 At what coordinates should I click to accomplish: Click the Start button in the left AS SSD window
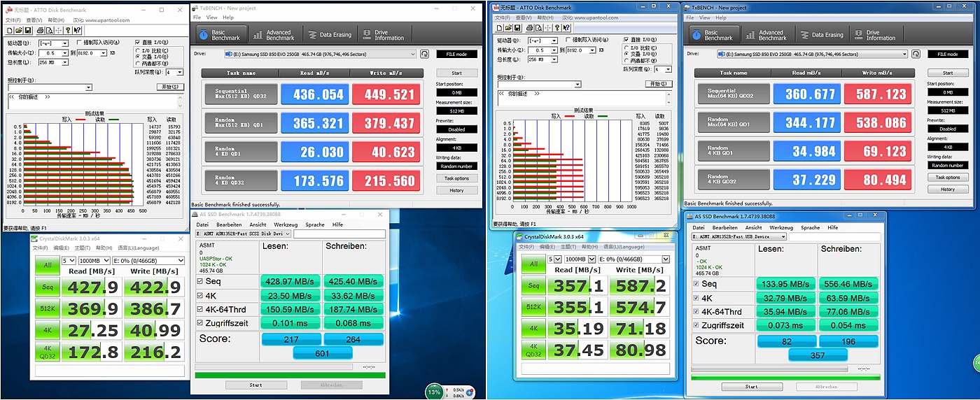tap(256, 385)
